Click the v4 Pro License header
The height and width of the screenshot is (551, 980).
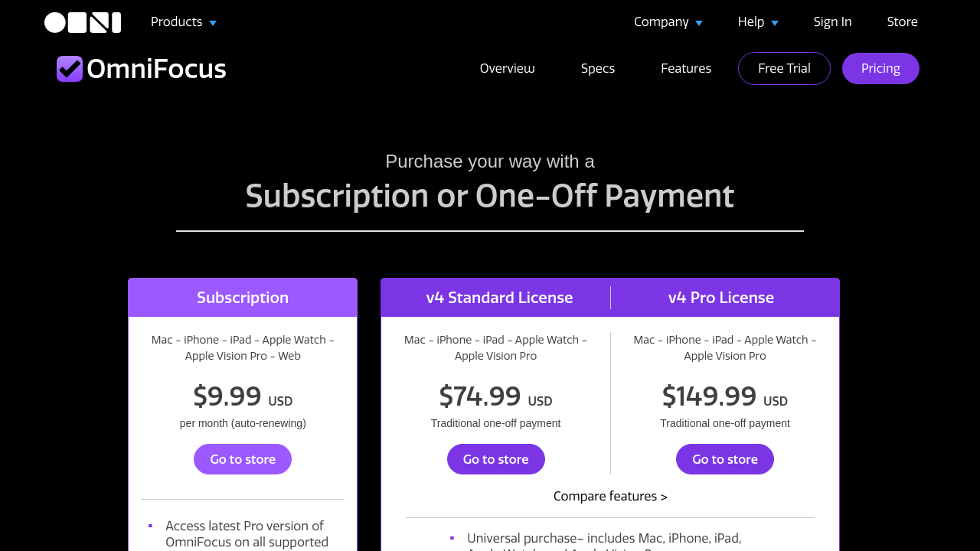(721, 298)
